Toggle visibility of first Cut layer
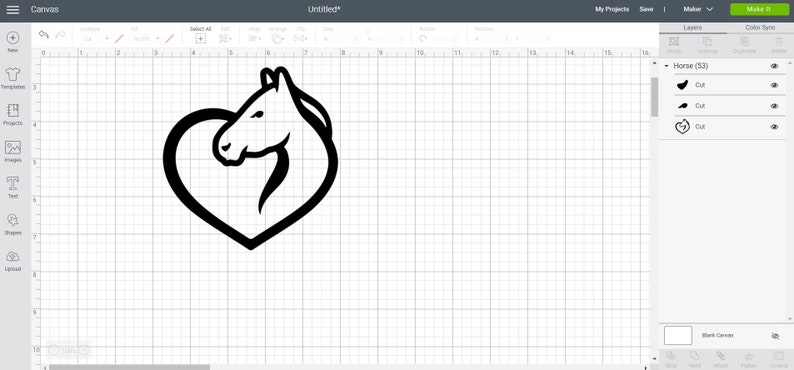The height and width of the screenshot is (370, 794). [x=774, y=86]
